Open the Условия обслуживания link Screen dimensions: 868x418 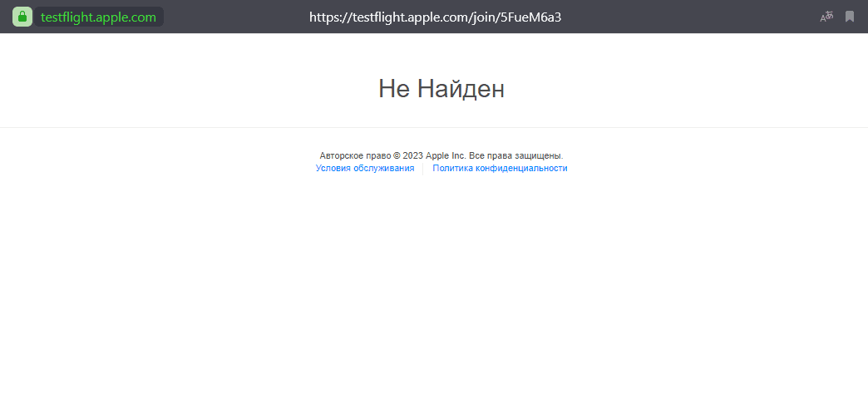click(365, 168)
